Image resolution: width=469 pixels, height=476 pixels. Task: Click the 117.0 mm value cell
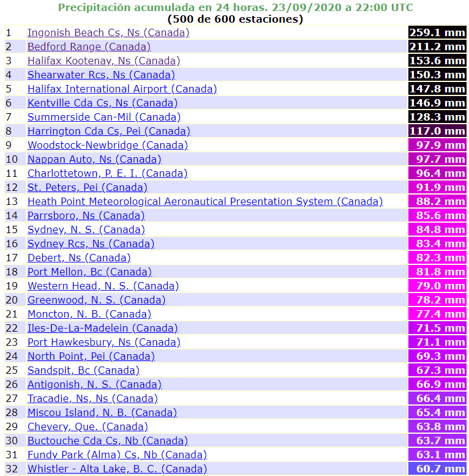(x=437, y=131)
